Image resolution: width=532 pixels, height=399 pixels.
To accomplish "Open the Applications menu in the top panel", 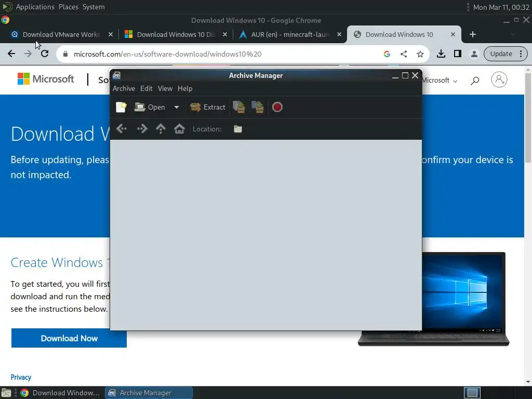I will click(x=35, y=7).
